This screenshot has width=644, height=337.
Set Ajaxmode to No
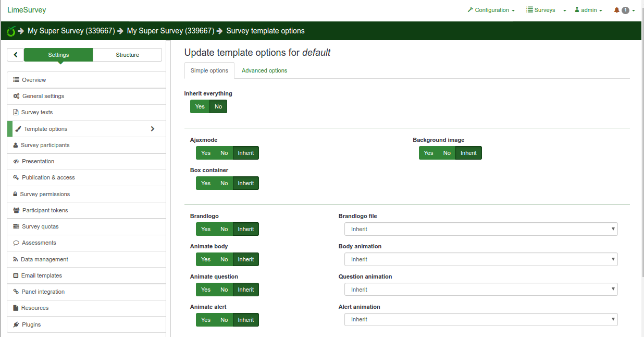(224, 153)
